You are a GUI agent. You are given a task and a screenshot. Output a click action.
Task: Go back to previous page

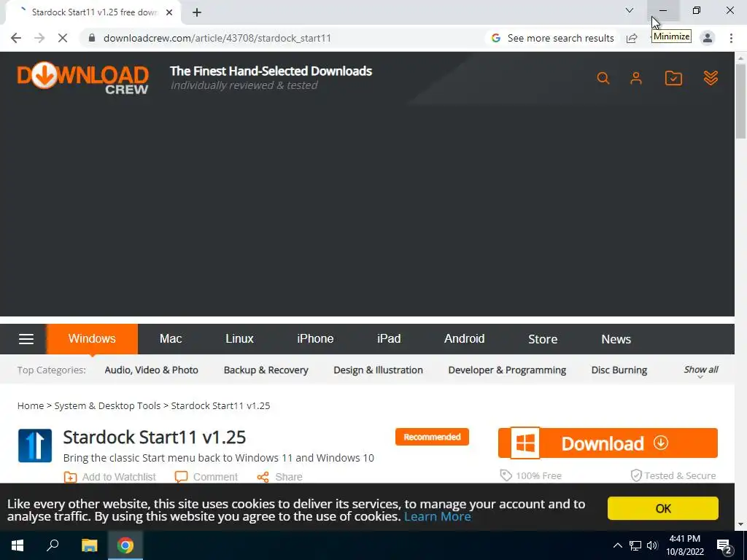16,38
